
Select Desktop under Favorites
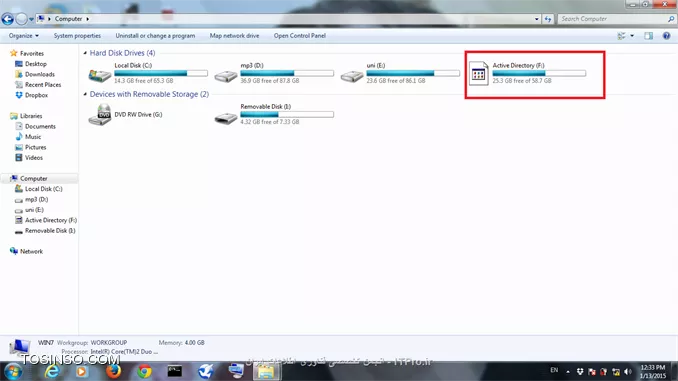click(35, 64)
